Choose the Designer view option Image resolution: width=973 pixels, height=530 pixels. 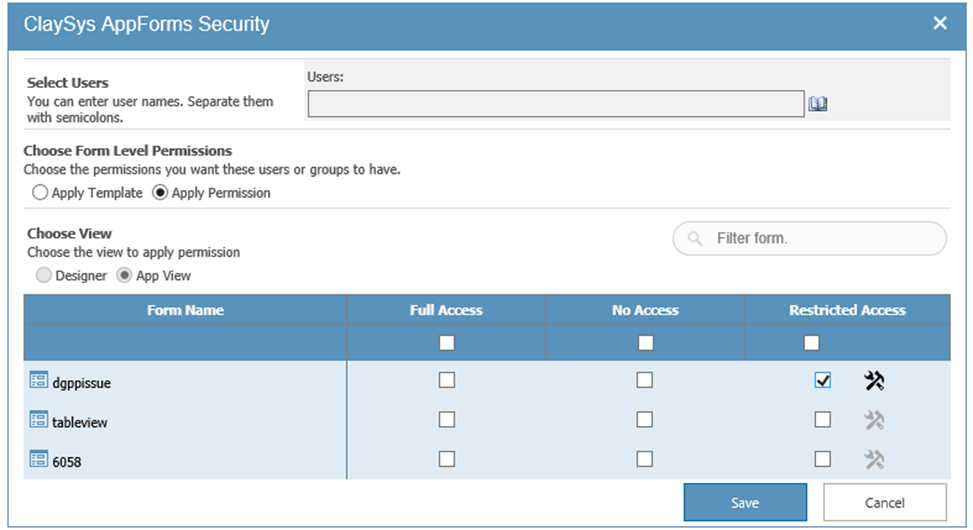tap(43, 275)
